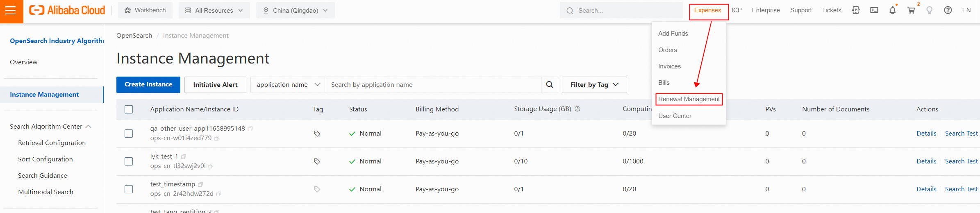
Task: Check the test_timestamp row checkbox
Action: pos(129,189)
